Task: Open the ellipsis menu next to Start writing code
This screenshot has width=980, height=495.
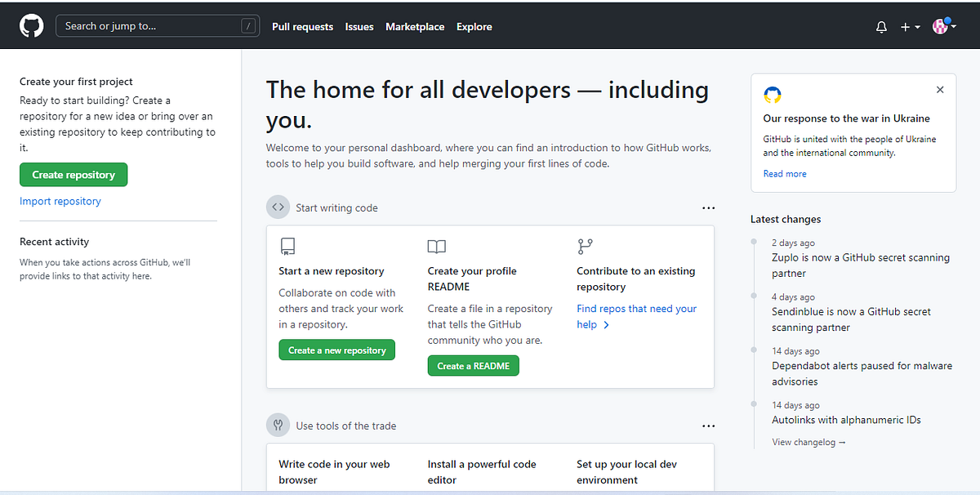Action: point(708,207)
